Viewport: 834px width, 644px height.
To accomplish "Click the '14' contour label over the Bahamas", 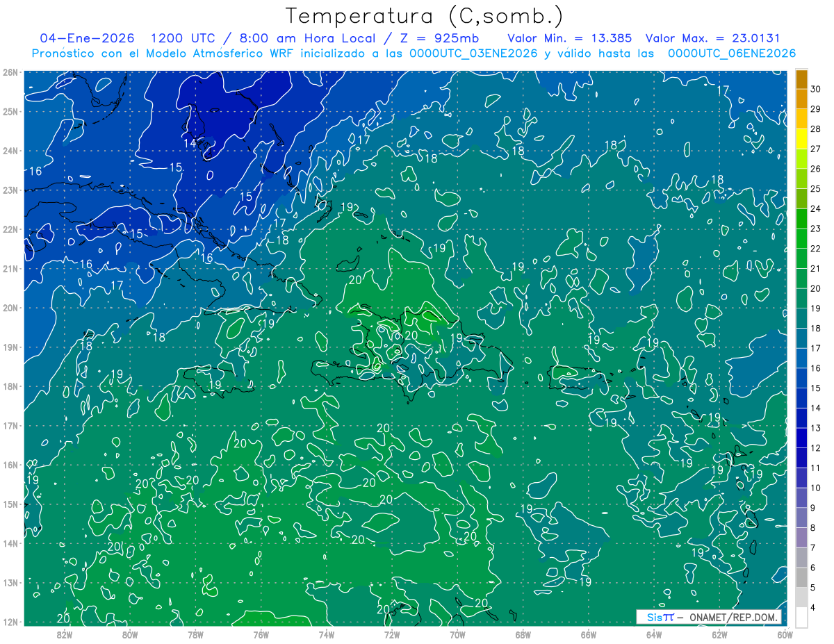I will tap(190, 143).
